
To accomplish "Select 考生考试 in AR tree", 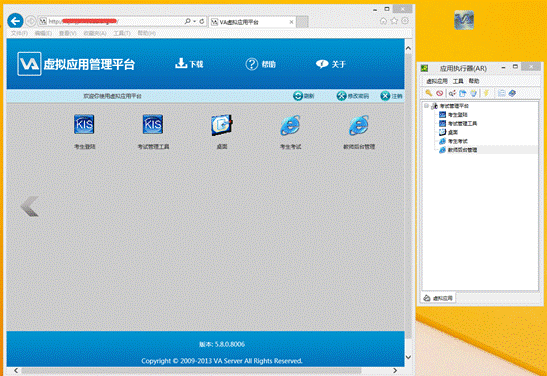I will point(457,141).
